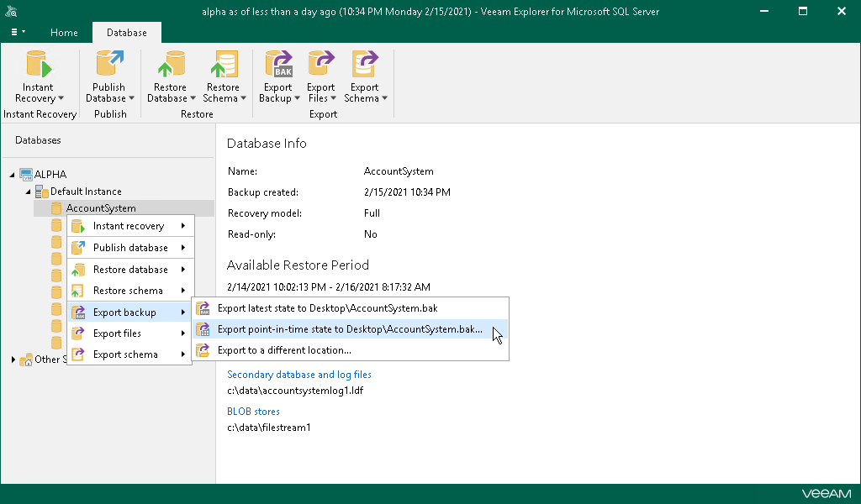
Task: Click the Recovery model value Full
Action: [x=372, y=213]
